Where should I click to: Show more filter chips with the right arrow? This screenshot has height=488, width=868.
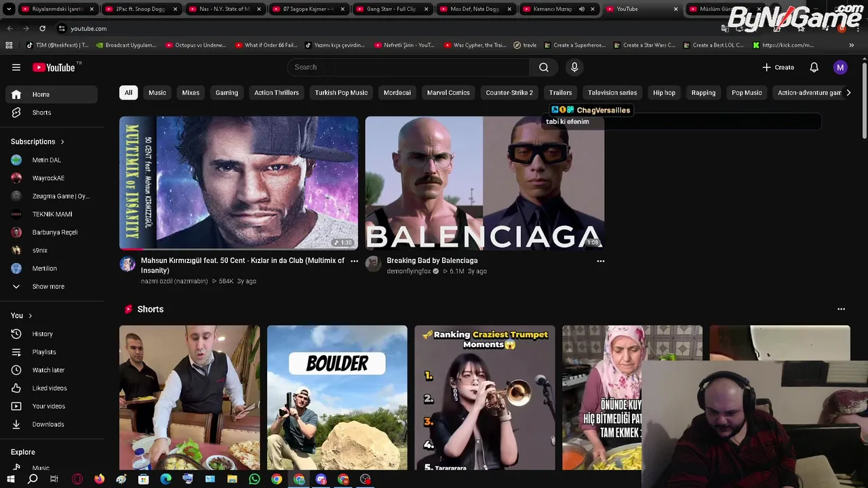tap(848, 92)
